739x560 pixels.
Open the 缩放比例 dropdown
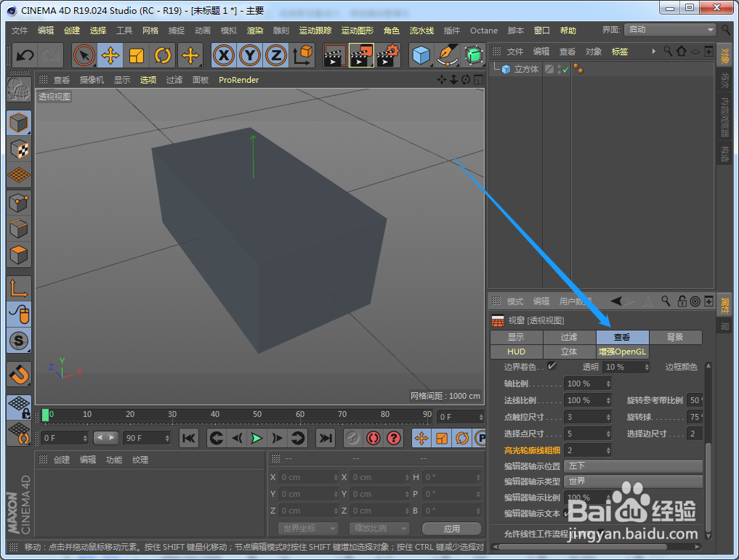(379, 529)
